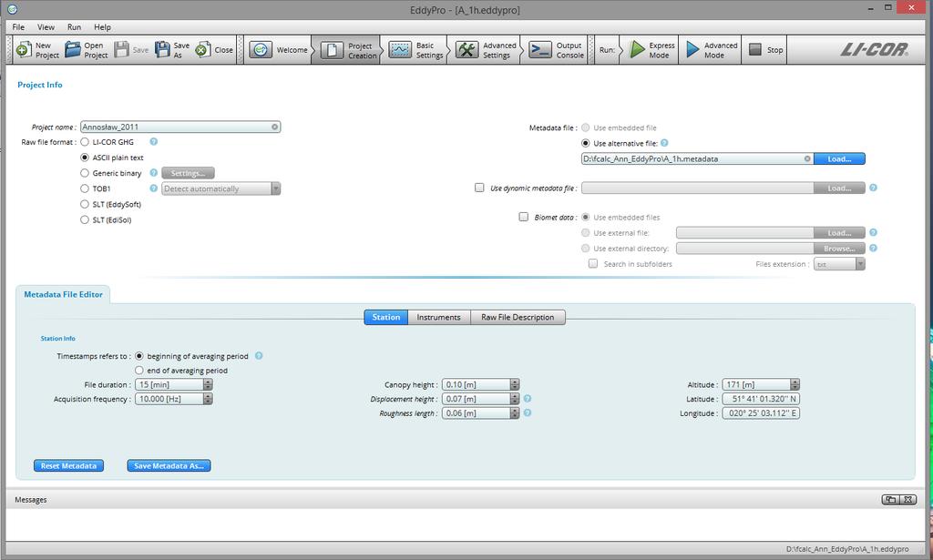
Task: Open help for dynamic metadata file
Action: (x=873, y=188)
